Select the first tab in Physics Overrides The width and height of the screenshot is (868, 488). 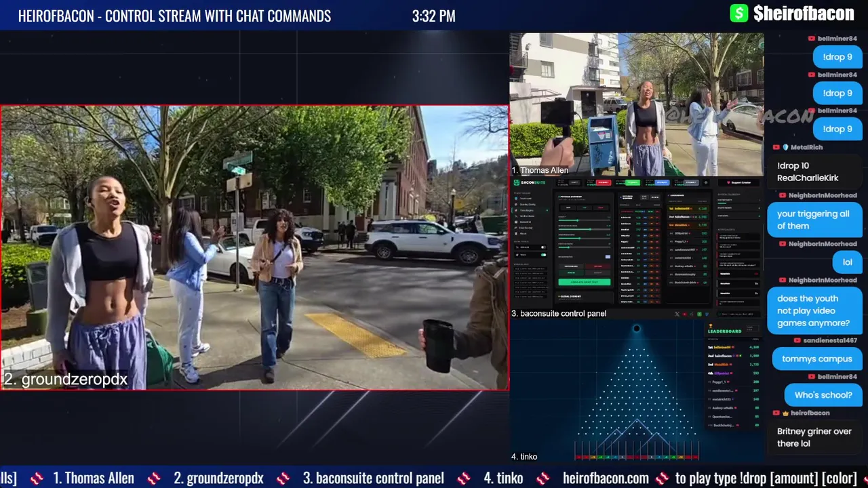coord(568,207)
